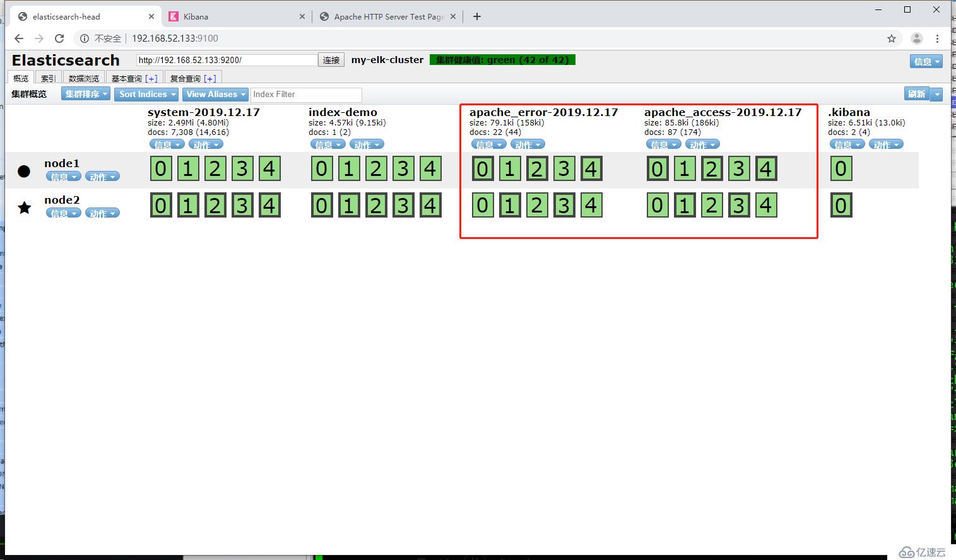Select shard 2 of index-demo on node1
The width and height of the screenshot is (956, 560).
click(376, 168)
